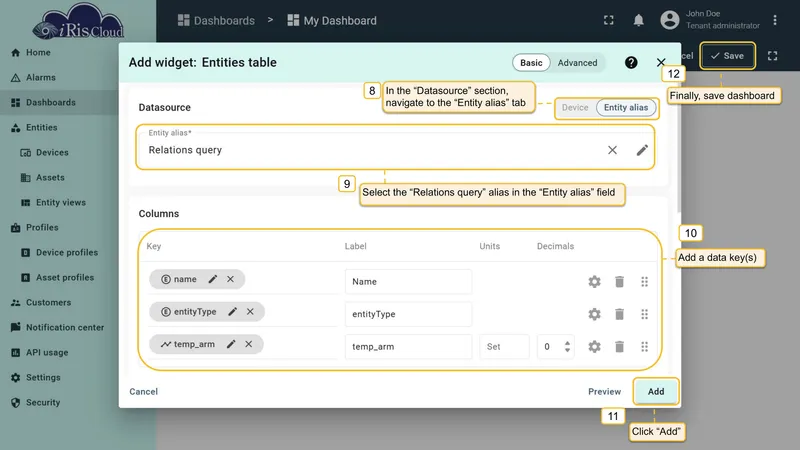Open the top-bar three-dot menu
The width and height of the screenshot is (800, 450).
[774, 20]
